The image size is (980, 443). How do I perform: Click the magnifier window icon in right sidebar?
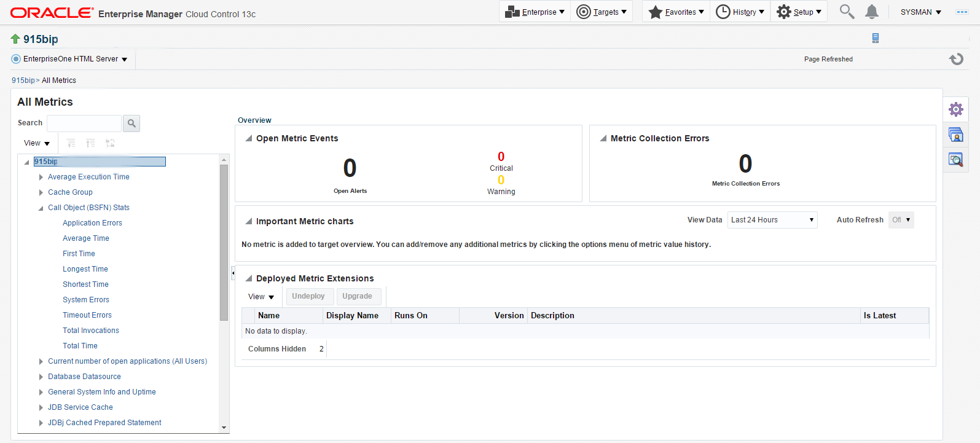coord(956,160)
